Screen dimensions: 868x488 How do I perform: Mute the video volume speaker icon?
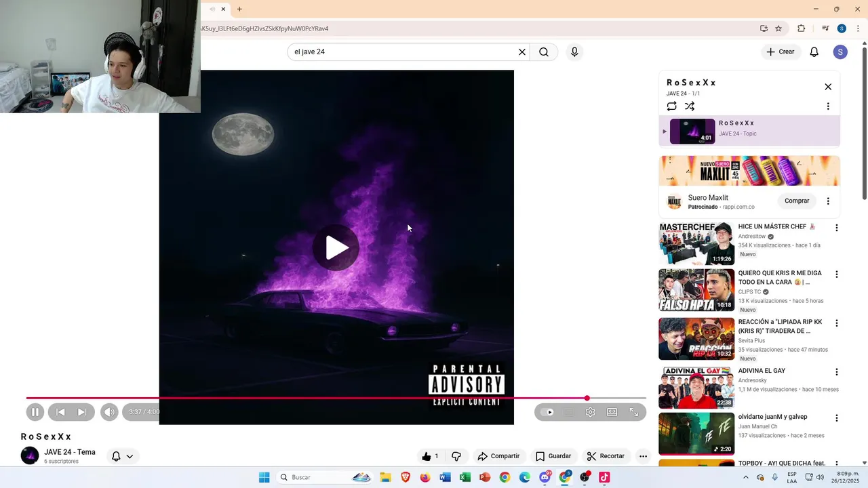click(x=109, y=412)
